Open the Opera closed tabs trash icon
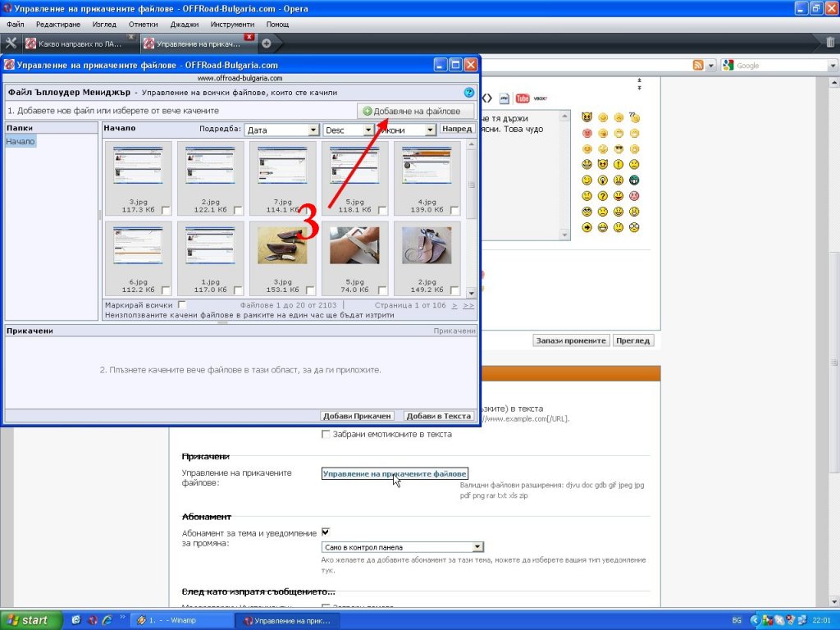Viewport: 840px width, 630px height. pyautogui.click(x=830, y=43)
